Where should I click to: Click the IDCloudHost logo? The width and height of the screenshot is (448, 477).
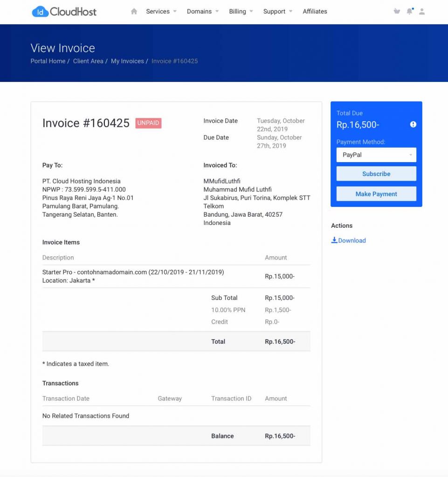pos(63,11)
